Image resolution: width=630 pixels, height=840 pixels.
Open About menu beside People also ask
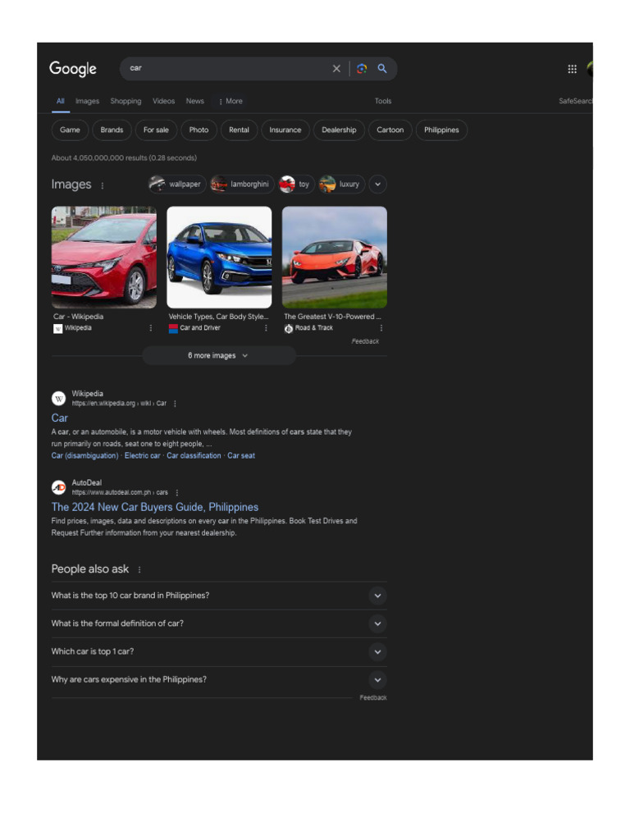point(139,570)
